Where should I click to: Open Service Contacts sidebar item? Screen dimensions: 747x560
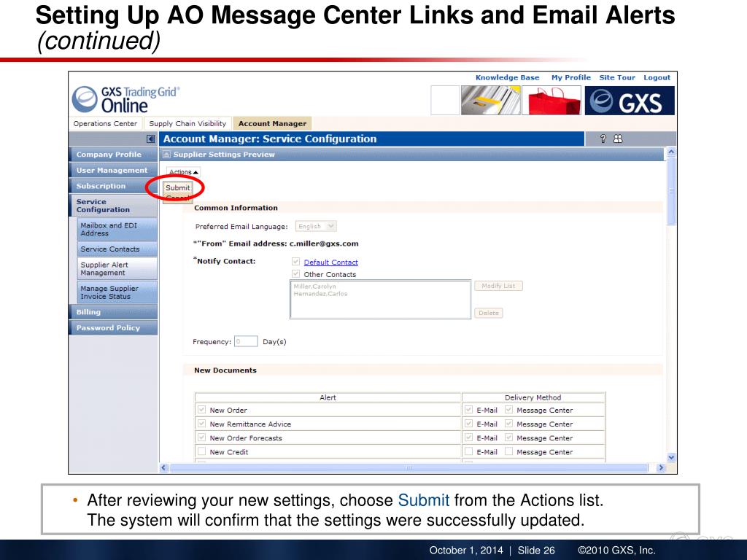click(117, 249)
